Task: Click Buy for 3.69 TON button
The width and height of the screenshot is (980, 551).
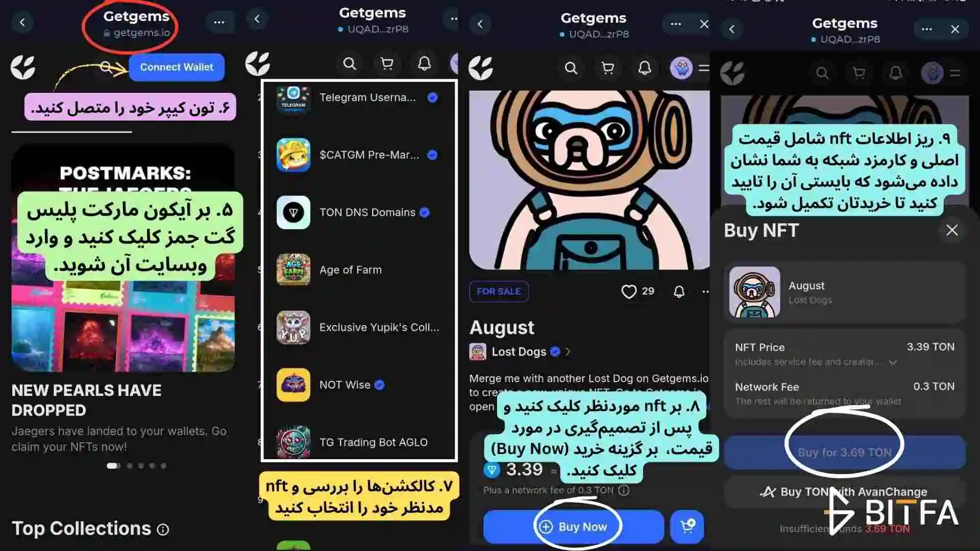Action: click(844, 452)
